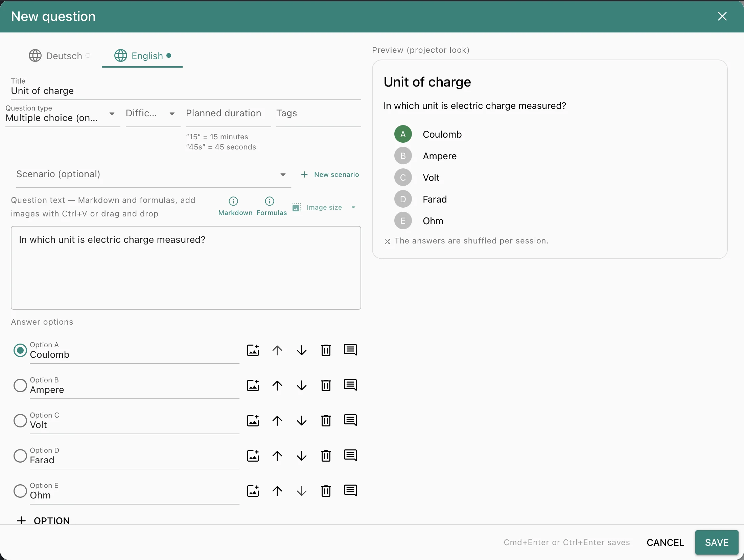This screenshot has width=744, height=560.
Task: Open Formulas help info icon
Action: [270, 201]
